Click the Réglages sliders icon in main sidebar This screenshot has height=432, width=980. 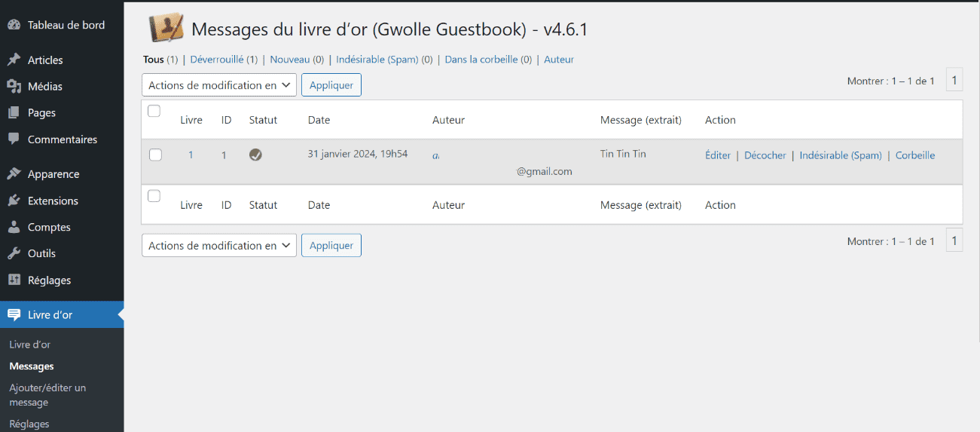tap(14, 280)
